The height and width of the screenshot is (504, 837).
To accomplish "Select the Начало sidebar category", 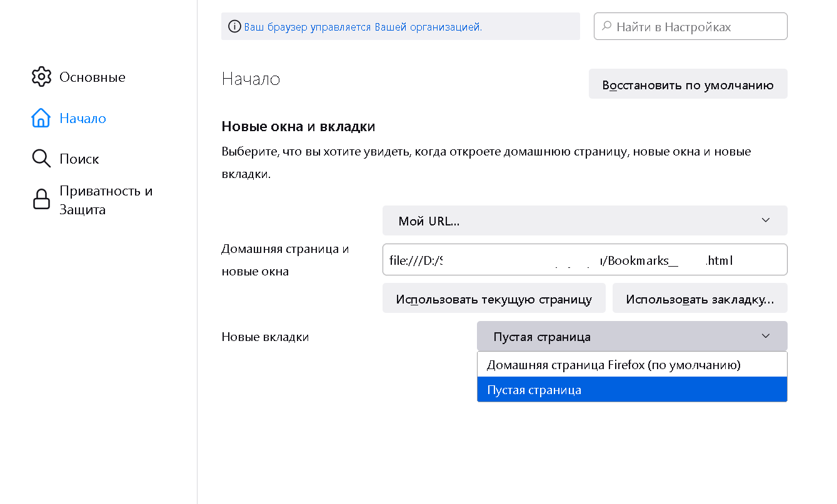I will tap(83, 119).
